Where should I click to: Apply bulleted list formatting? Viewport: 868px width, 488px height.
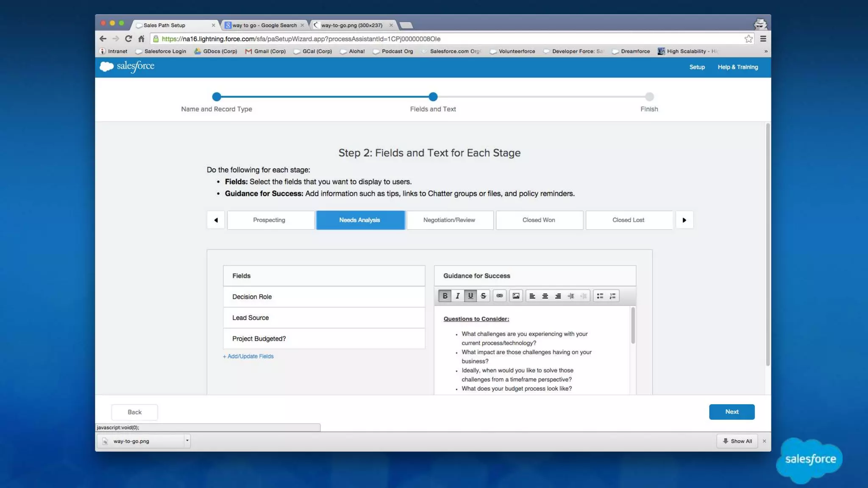click(x=600, y=296)
